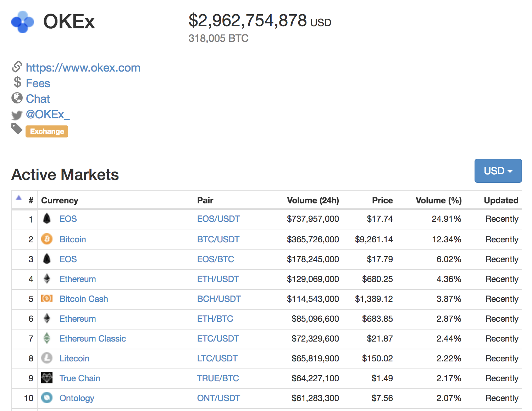
Task: Click the Ethereum Classic icon in row 7
Action: pyautogui.click(x=47, y=338)
